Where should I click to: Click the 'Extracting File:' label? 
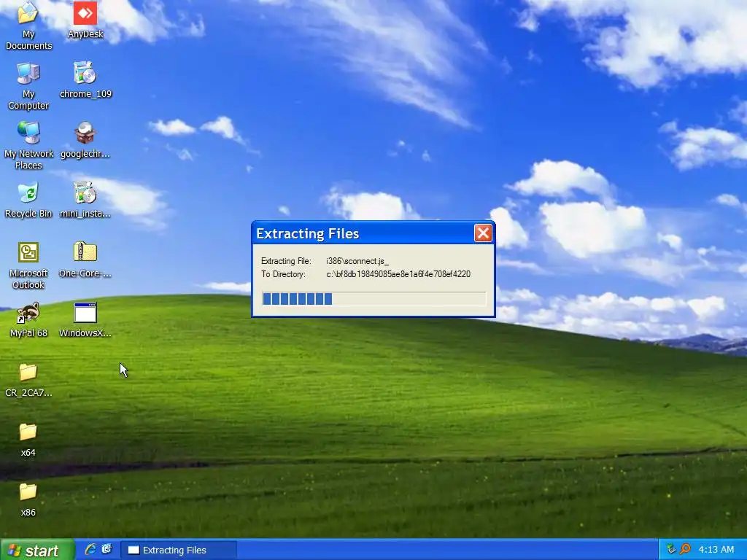(x=286, y=261)
